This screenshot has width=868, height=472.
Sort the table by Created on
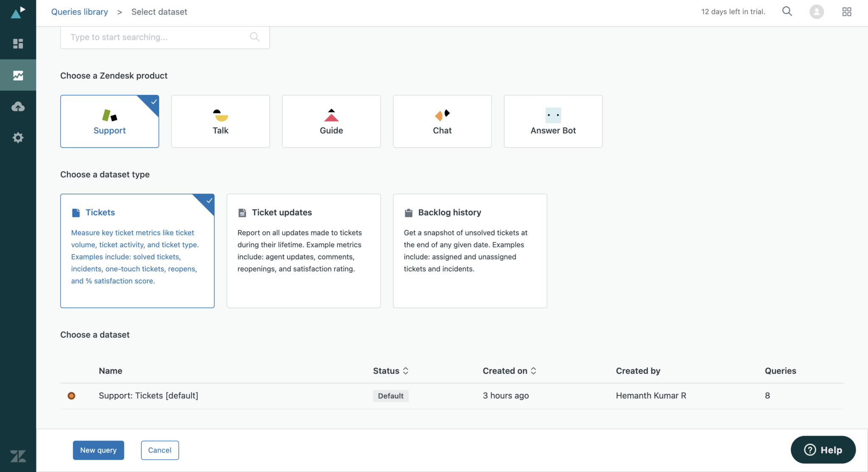(509, 371)
